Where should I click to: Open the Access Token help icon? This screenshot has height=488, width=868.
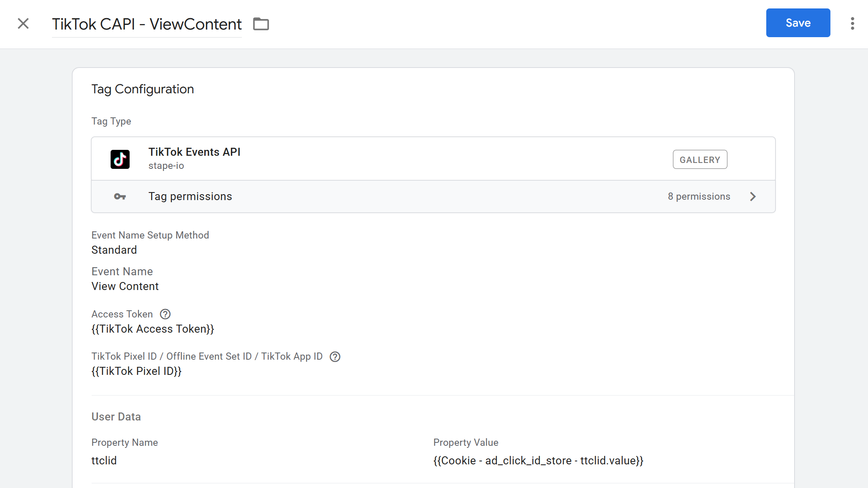[165, 314]
